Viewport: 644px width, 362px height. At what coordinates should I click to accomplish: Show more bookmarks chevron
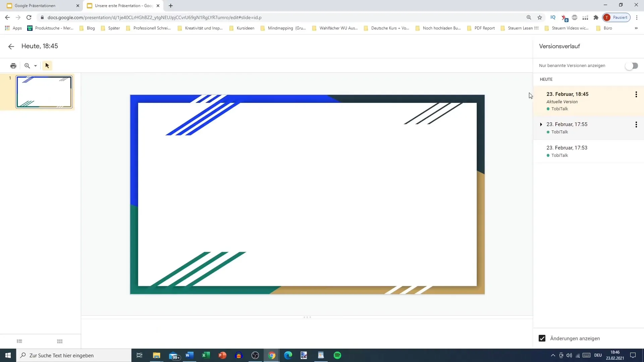[636, 28]
